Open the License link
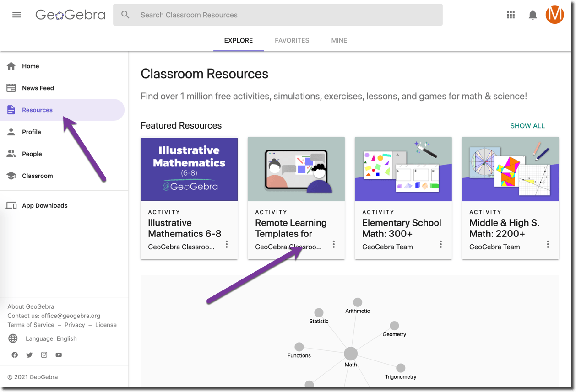Screen dimensions: 576x392 click(x=106, y=325)
